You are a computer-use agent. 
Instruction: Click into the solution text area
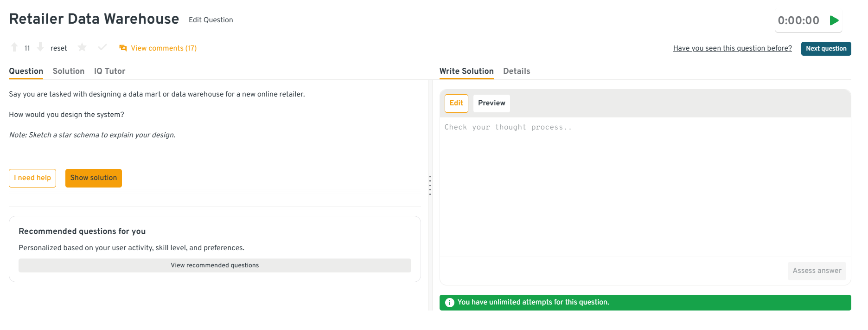click(x=645, y=186)
